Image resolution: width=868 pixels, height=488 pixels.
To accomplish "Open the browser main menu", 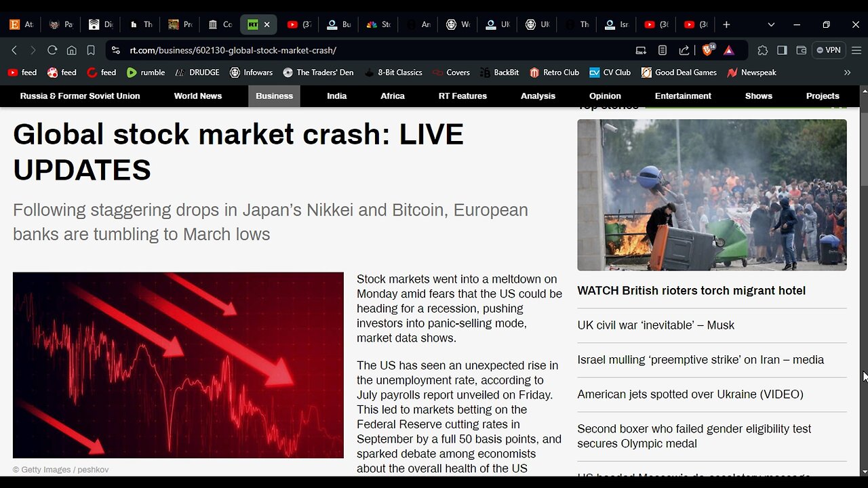I will (856, 50).
